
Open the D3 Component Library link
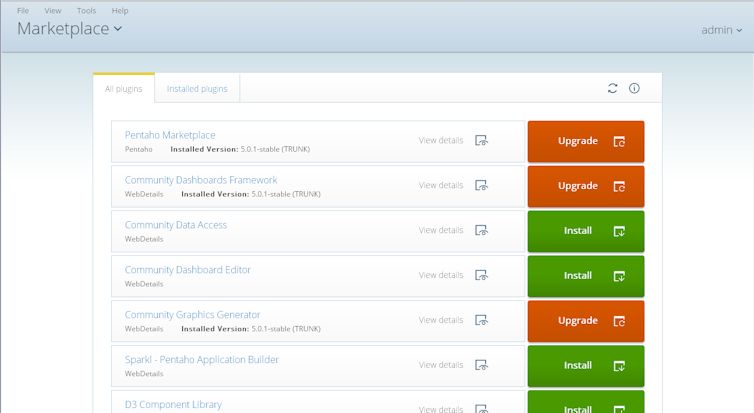[173, 404]
